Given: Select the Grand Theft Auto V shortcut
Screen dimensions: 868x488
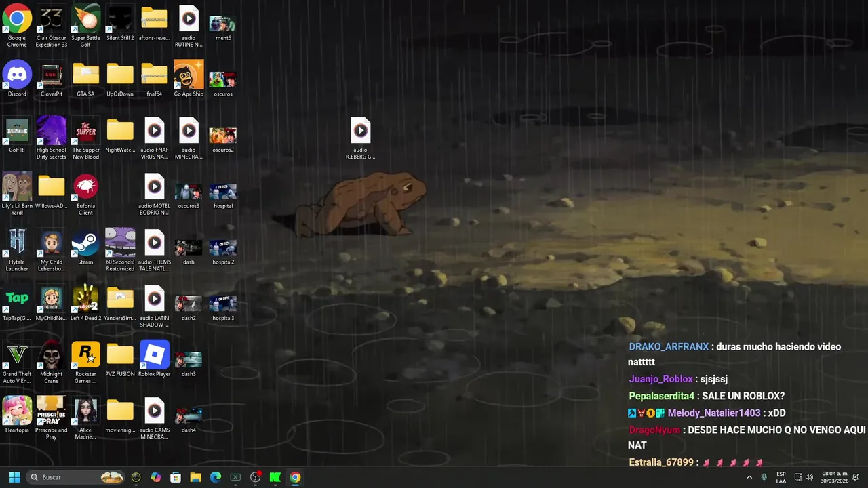Looking at the screenshot, I should pyautogui.click(x=17, y=363).
